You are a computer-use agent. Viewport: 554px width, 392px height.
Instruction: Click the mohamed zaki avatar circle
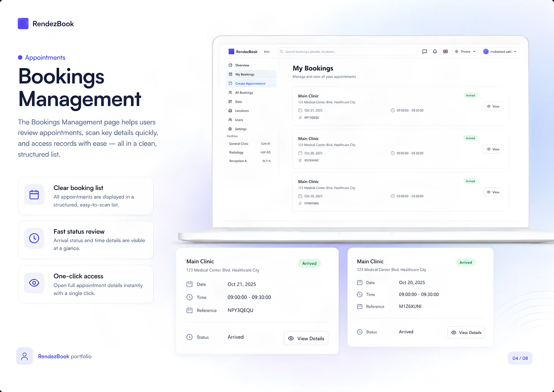486,51
